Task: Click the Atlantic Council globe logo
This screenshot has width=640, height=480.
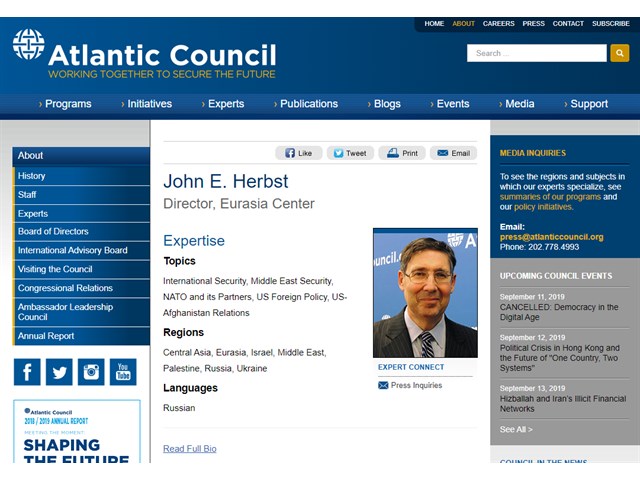Action: 28,45
